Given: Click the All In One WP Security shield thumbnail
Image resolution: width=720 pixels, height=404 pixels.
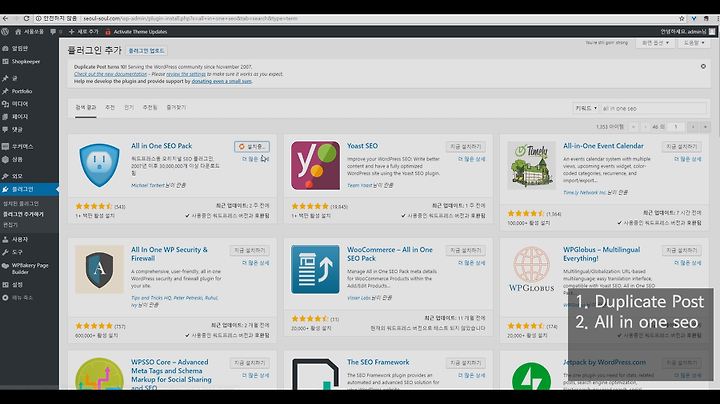Looking at the screenshot, I should [x=99, y=269].
